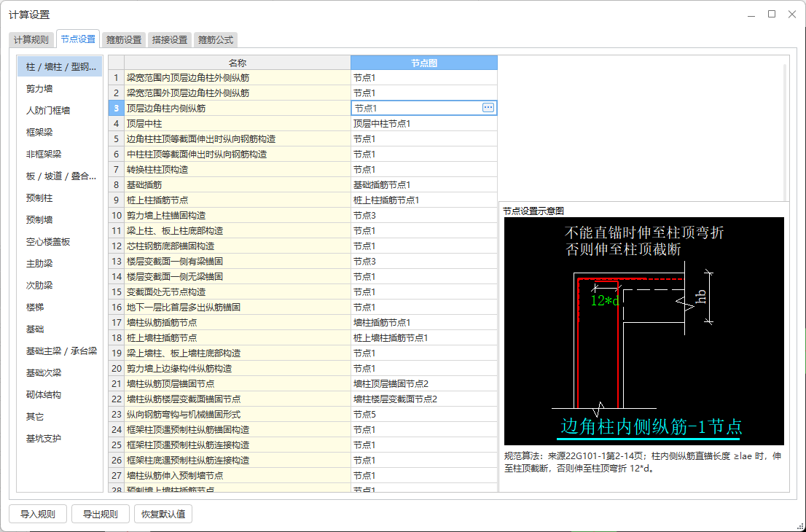Click row 楼层变截面一侧有梁锚固

[302, 261]
